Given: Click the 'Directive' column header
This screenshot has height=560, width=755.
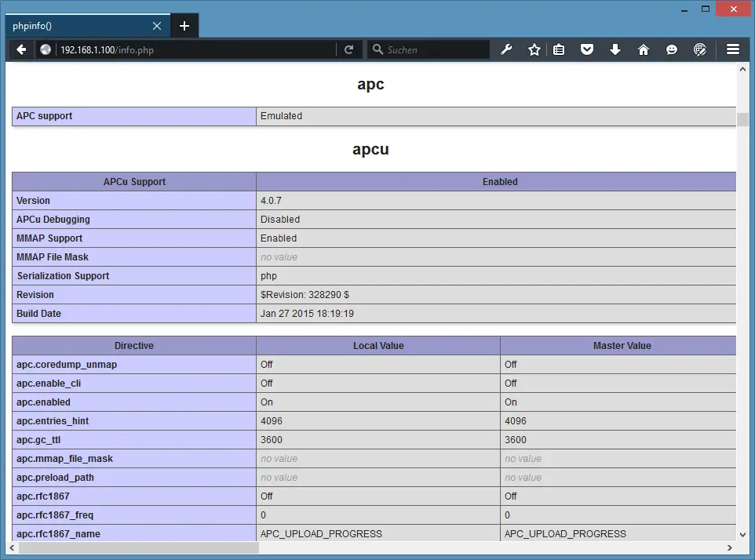Looking at the screenshot, I should [x=134, y=345].
